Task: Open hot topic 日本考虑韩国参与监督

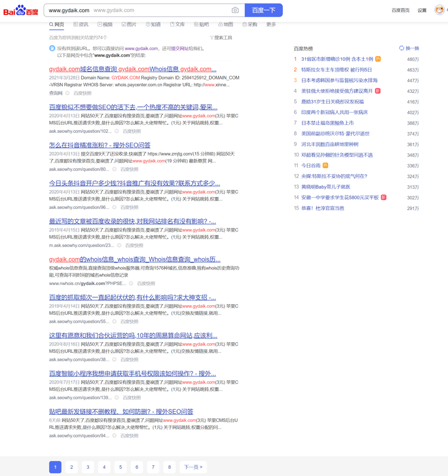Action: click(339, 80)
